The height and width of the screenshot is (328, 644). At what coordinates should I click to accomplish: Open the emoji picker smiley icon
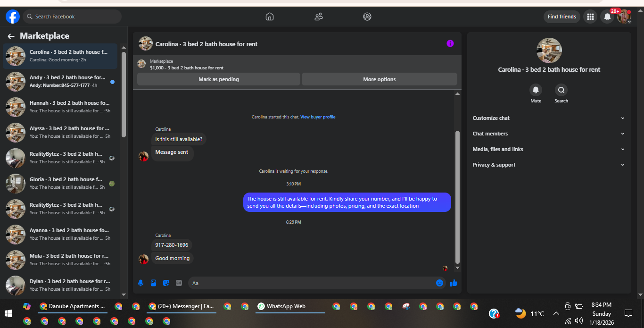439,283
